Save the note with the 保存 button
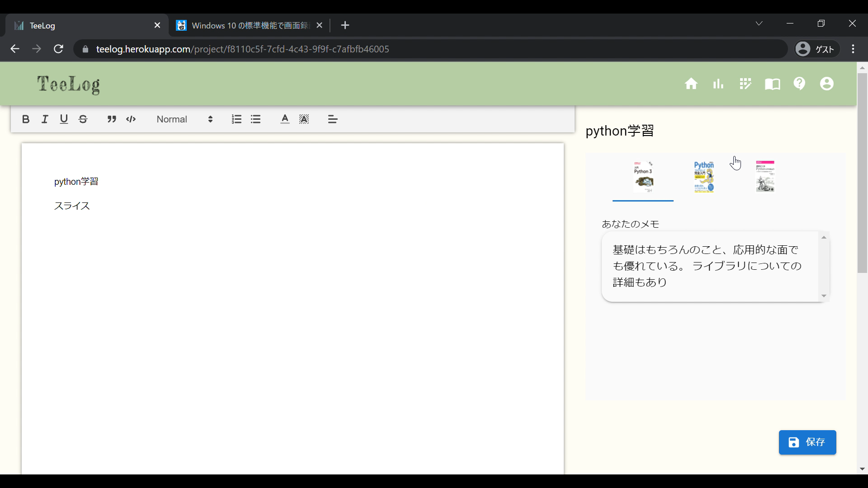The image size is (868, 488). 807,442
